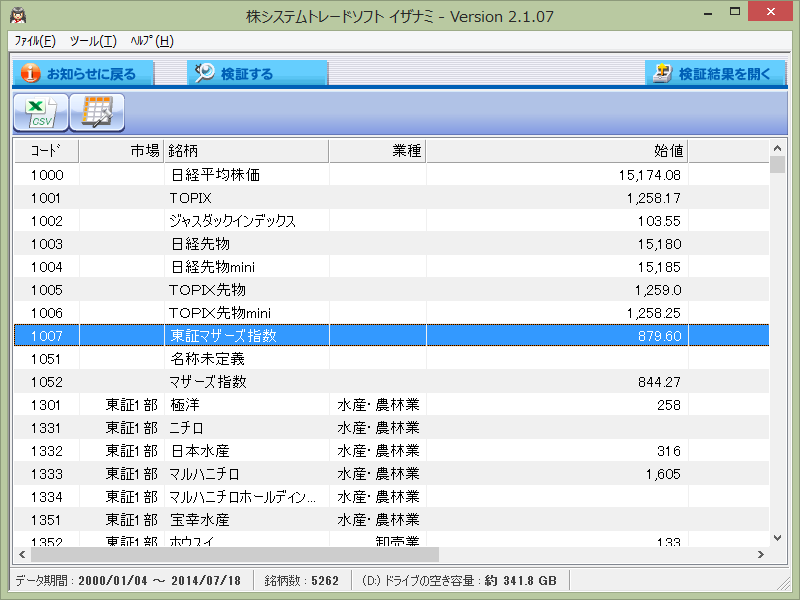Select the マルハニチロホールディン… row
This screenshot has width=800, height=600.
click(x=391, y=496)
